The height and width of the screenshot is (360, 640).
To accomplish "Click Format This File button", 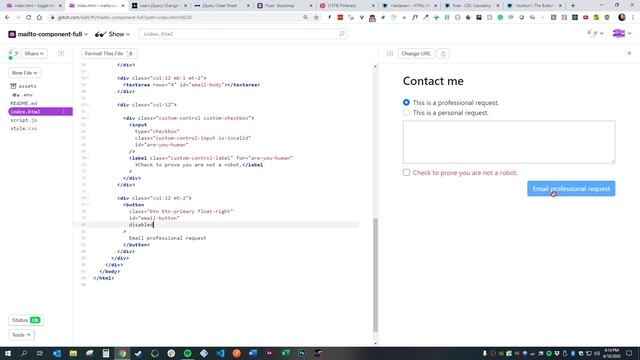I will pos(109,53).
